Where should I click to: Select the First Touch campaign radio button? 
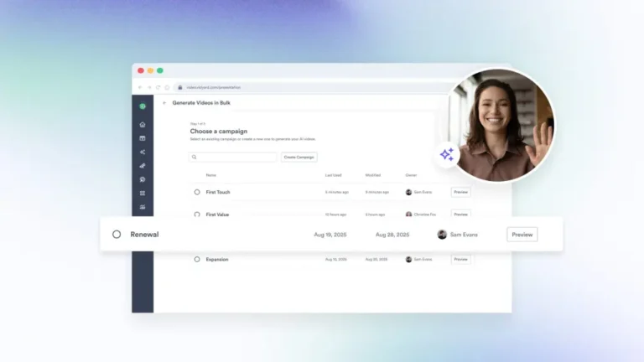point(197,192)
